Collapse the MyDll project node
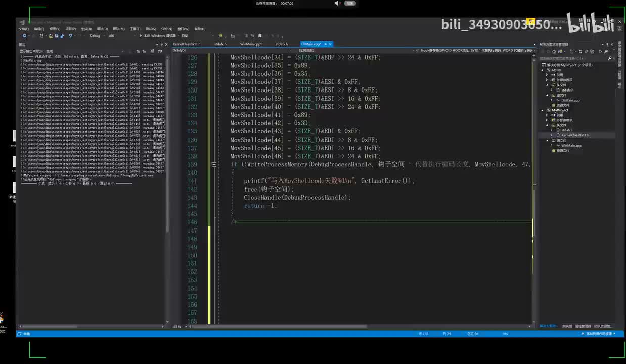The width and height of the screenshot is (626, 364). coord(543,70)
